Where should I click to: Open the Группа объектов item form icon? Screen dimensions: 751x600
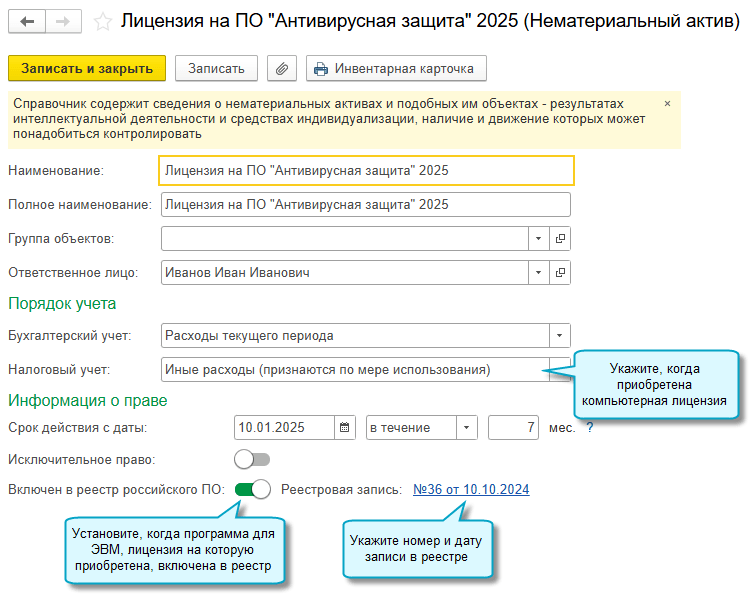coord(560,238)
